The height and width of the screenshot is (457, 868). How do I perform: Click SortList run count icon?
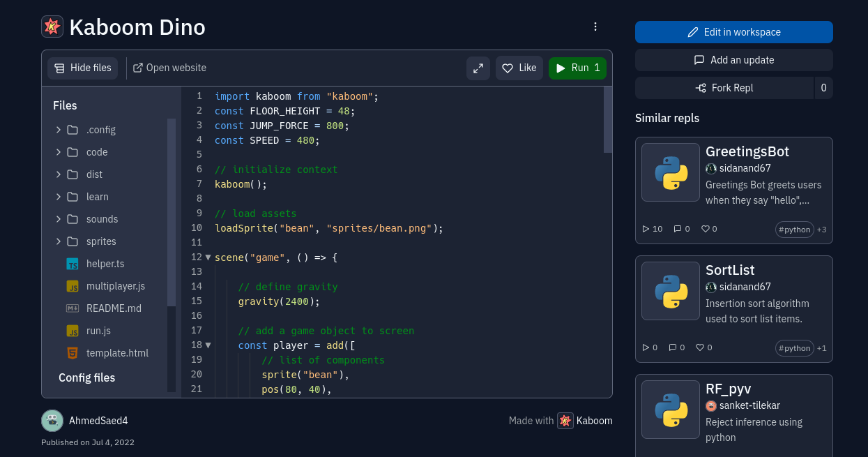coord(646,347)
